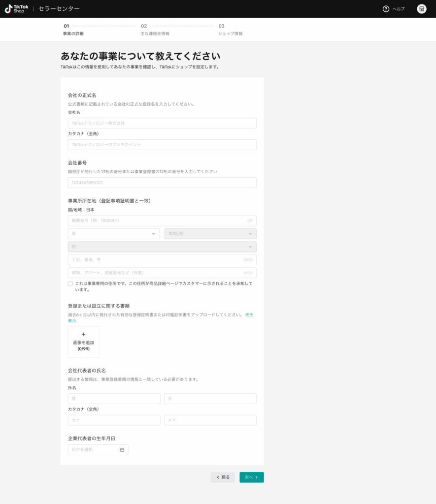Select step 01 事業の詳細
The image size is (436, 504).
coord(73,30)
